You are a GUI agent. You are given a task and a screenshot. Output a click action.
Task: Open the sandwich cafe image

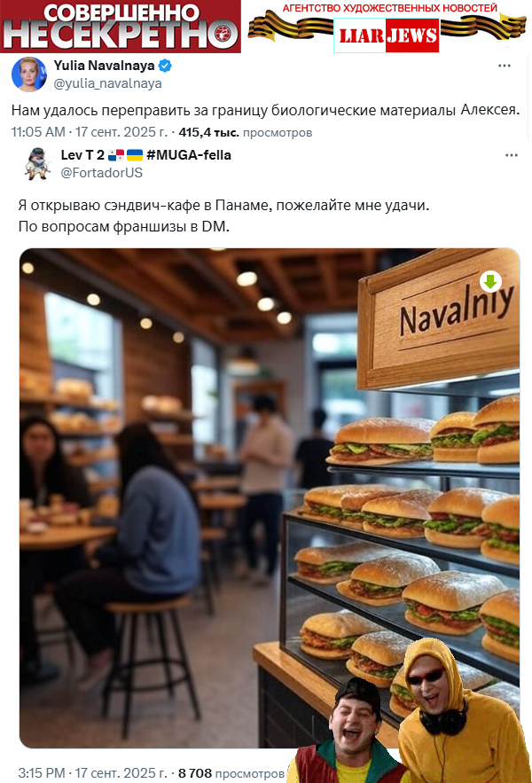point(270,497)
